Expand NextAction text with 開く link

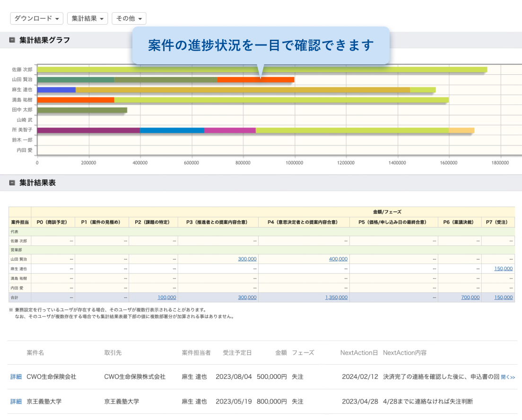point(508,377)
